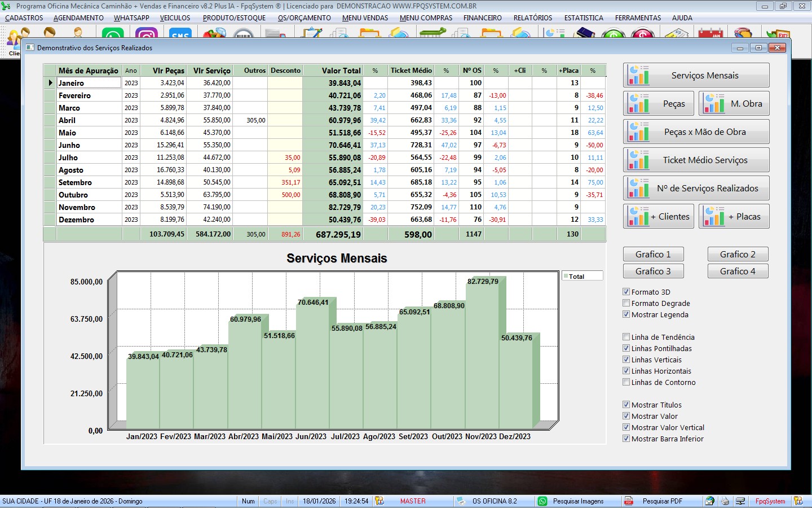
Task: Click the SMS toolbar icon
Action: point(179,34)
